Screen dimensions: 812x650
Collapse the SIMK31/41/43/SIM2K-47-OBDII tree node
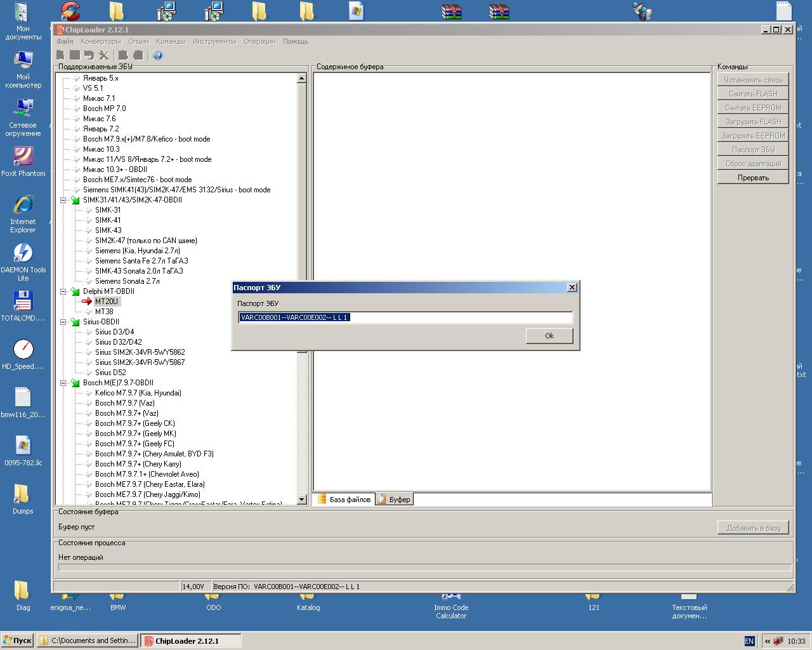point(63,200)
